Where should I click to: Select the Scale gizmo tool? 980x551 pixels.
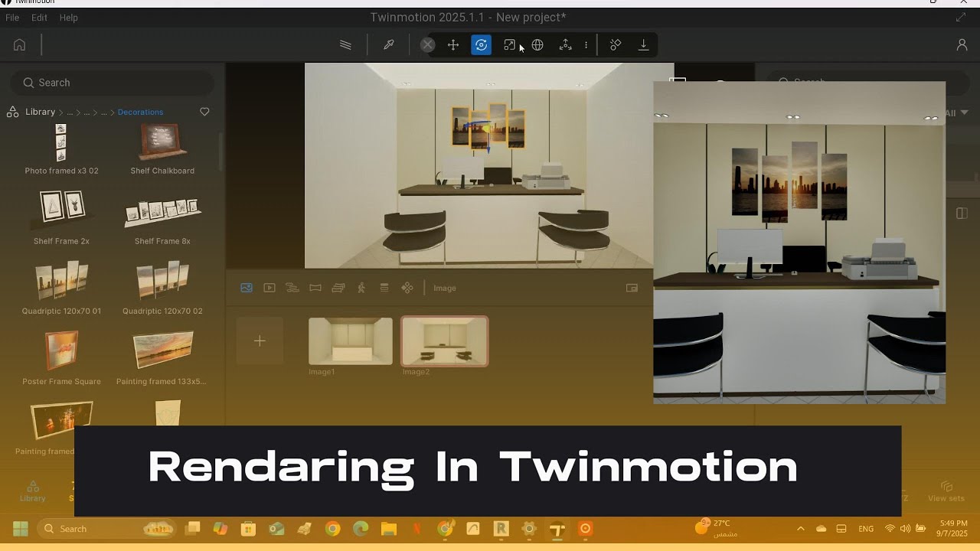(x=509, y=45)
